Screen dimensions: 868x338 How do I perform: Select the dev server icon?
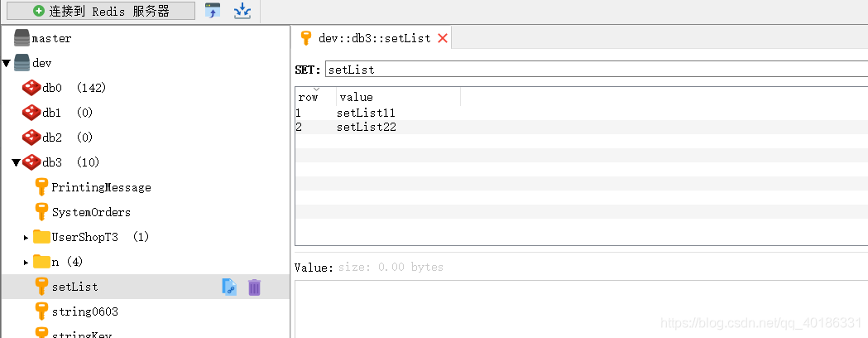pyautogui.click(x=22, y=63)
